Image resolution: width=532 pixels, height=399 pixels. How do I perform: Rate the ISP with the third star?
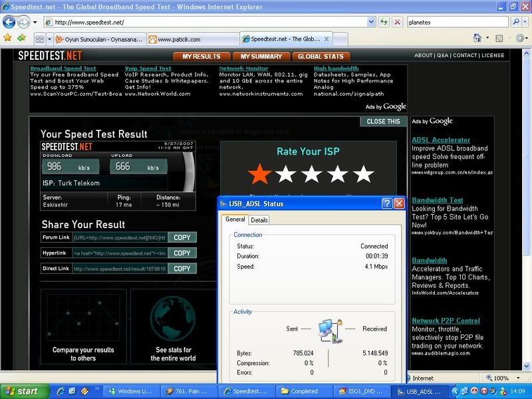pyautogui.click(x=311, y=174)
